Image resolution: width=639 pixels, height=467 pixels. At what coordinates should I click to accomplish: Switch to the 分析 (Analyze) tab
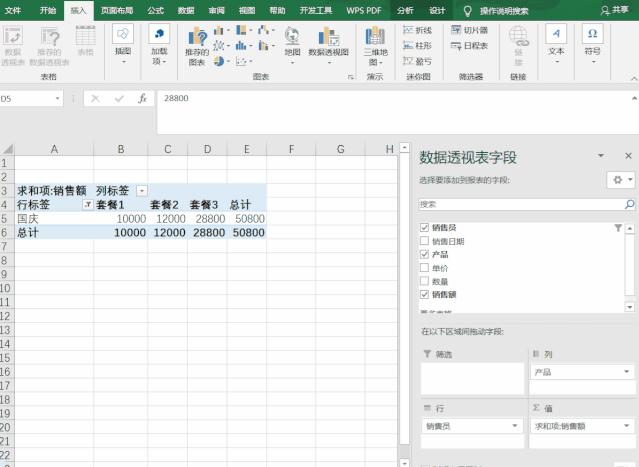[405, 11]
